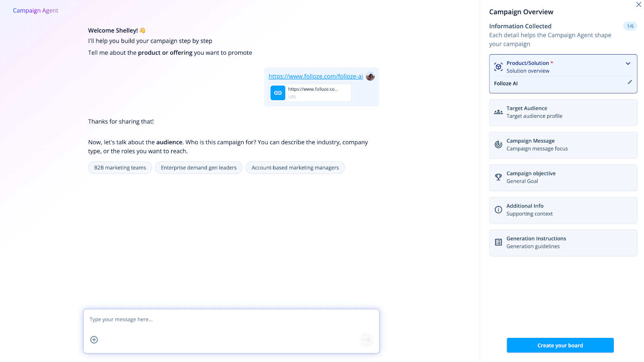Collapse the Product/Solution section chevron
The width and height of the screenshot is (644, 362).
[x=628, y=64]
